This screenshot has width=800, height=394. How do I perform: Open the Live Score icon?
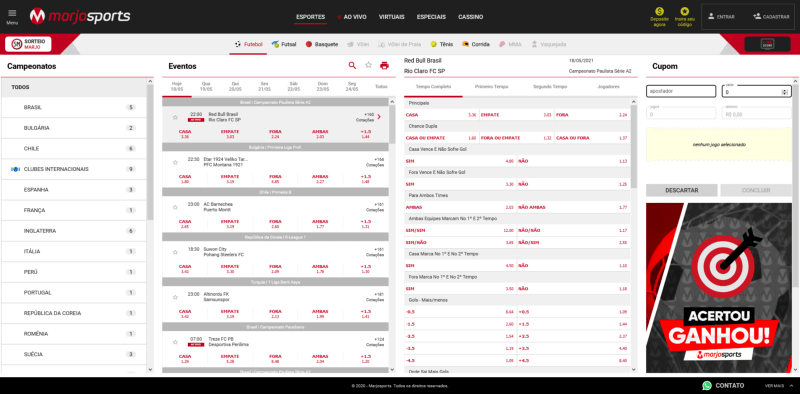pyautogui.click(x=767, y=44)
